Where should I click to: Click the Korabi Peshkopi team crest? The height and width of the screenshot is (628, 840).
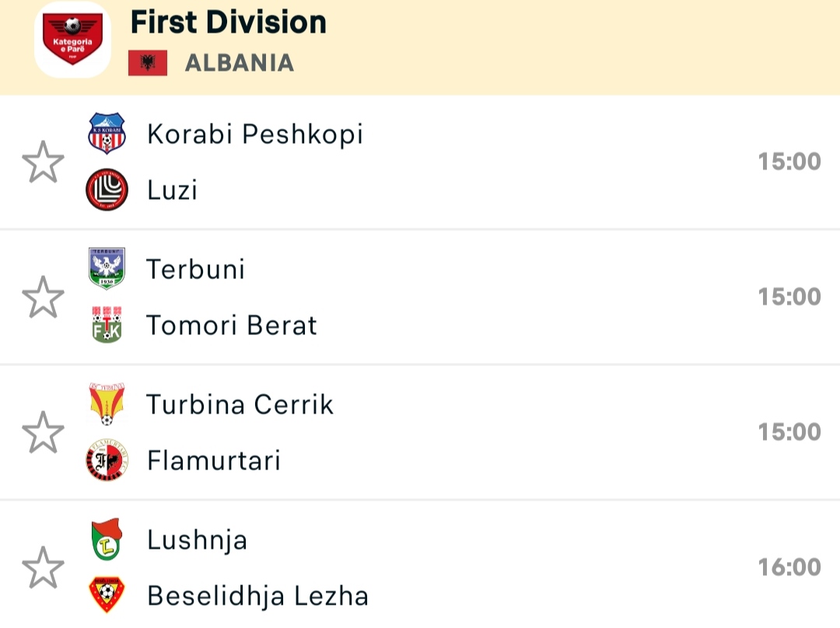point(107,134)
